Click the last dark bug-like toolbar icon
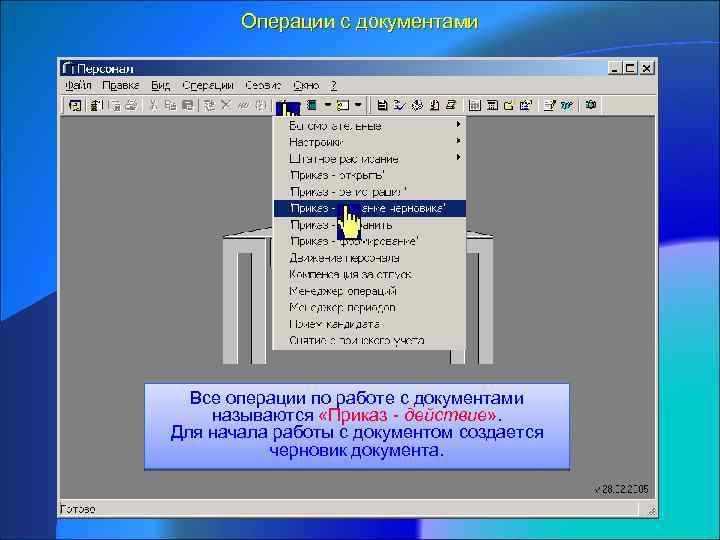This screenshot has height=540, width=720. [591, 106]
